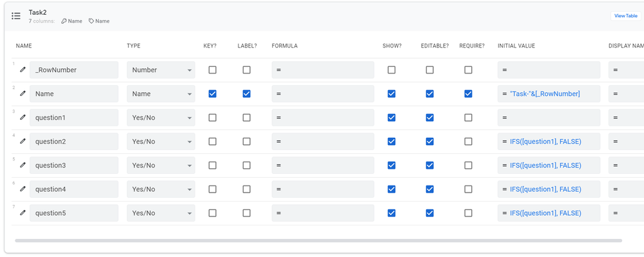The width and height of the screenshot is (644, 257).
Task: Edit question5 initial value IFS expression
Action: click(x=549, y=213)
